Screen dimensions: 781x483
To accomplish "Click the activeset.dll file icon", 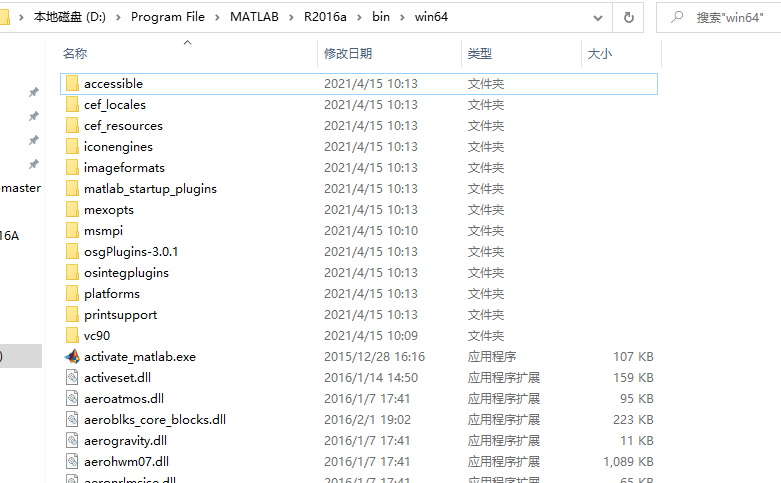I will (x=72, y=377).
